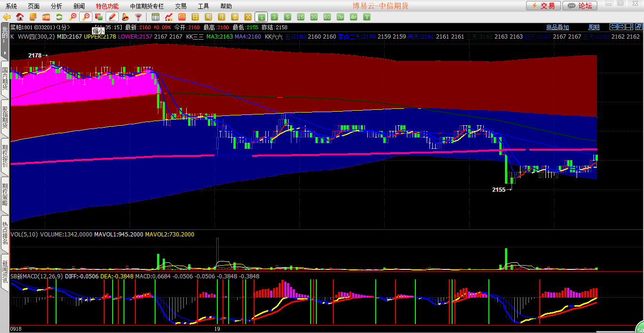Click the 交易 trade button
The image size is (644, 333).
pyautogui.click(x=544, y=6)
